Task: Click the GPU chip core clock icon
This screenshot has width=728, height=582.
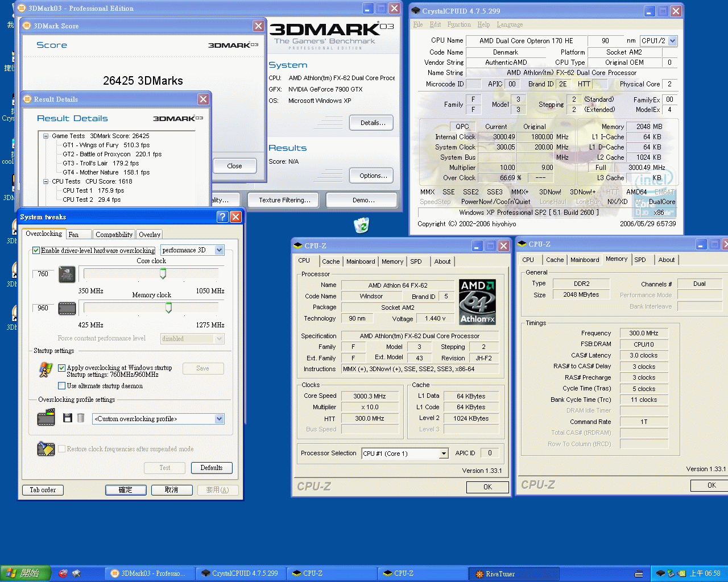Action: click(x=67, y=275)
